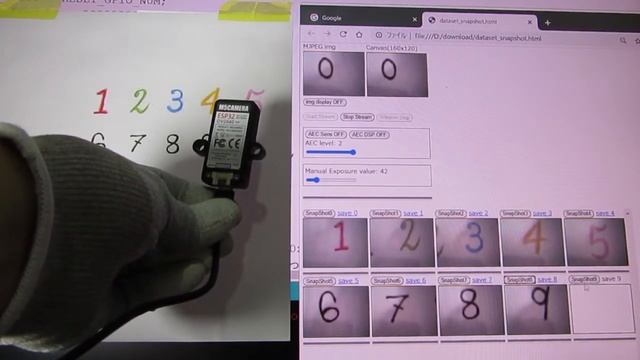Screen dimensions: 640x360
Task: Select the snapshot thumbnail of digit 6
Action: pyautogui.click(x=336, y=311)
